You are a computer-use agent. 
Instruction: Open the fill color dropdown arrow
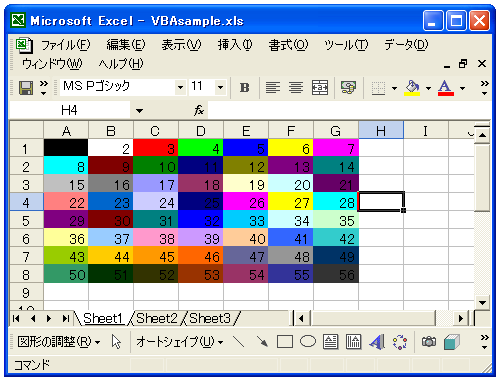pyautogui.click(x=428, y=88)
